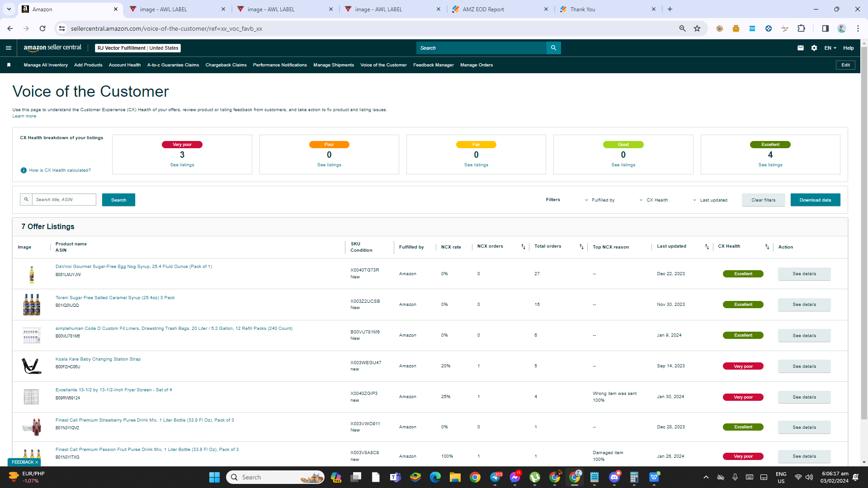The height and width of the screenshot is (488, 868).
Task: Click Edit button in navigation bar
Action: click(845, 65)
